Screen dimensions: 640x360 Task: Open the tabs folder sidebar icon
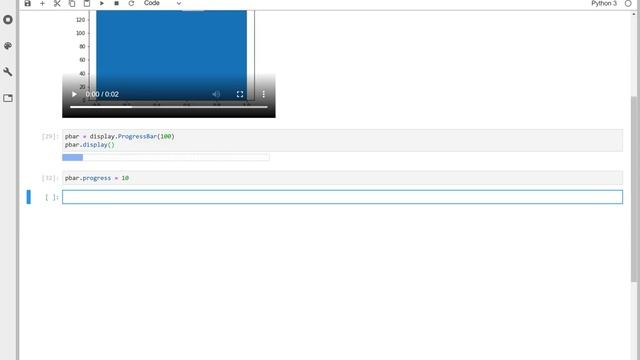8,98
